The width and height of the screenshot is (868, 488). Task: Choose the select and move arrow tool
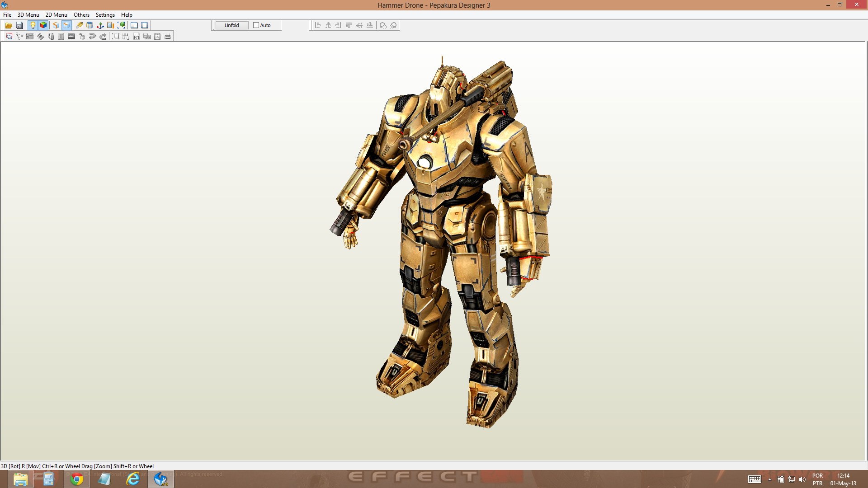tap(9, 37)
